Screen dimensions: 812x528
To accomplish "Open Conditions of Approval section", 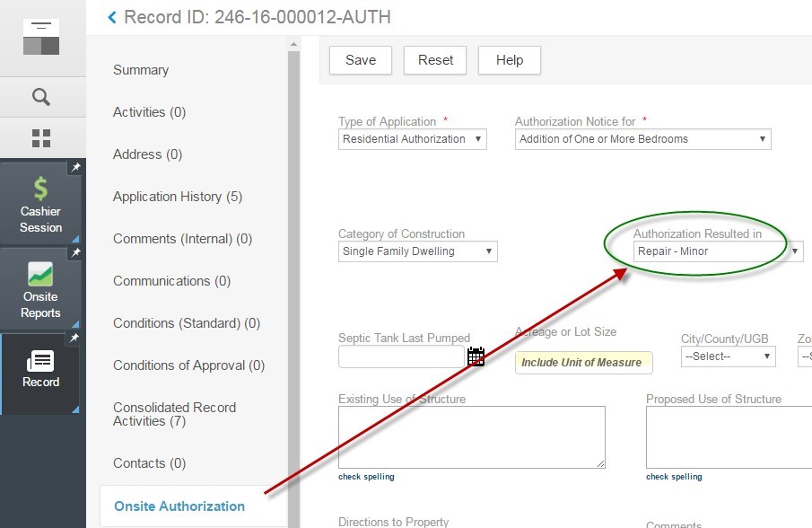I will click(188, 365).
